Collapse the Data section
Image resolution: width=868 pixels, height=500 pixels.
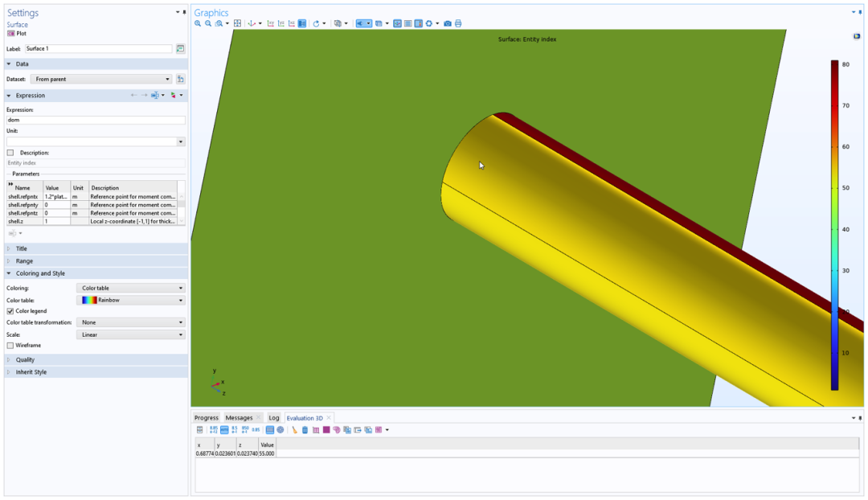click(x=9, y=64)
